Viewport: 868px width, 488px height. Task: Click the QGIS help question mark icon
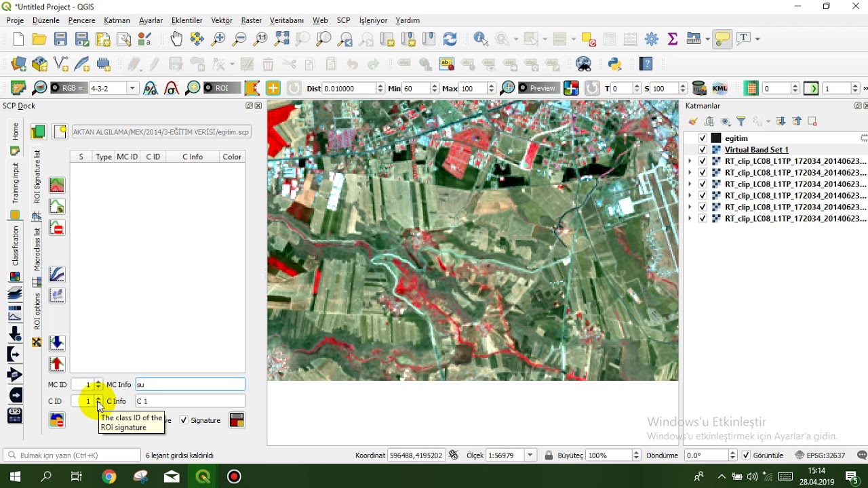[x=646, y=64]
